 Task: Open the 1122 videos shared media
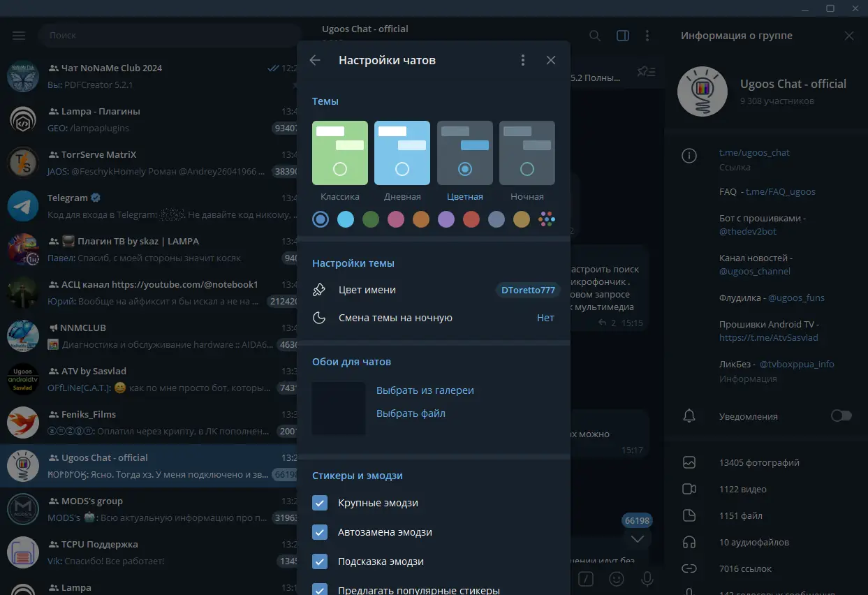(766, 489)
